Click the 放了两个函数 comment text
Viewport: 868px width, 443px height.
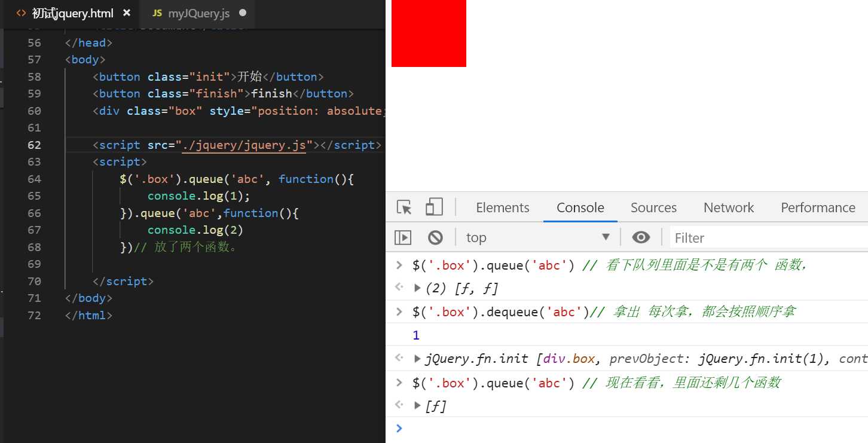[186, 247]
